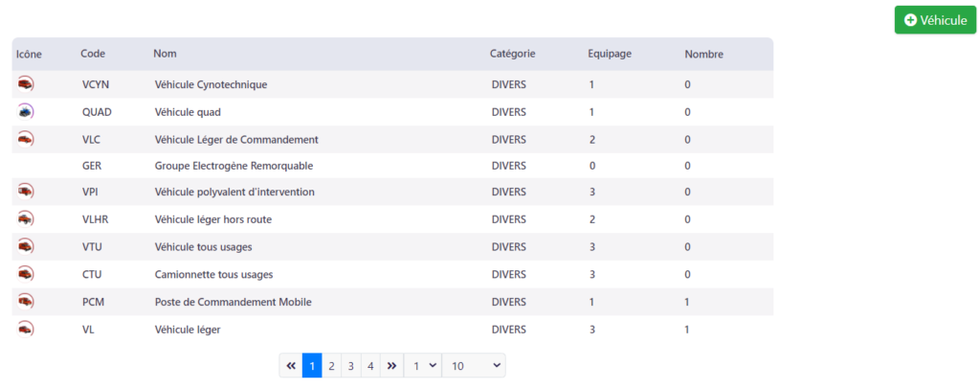980x389 pixels.
Task: Click the PCM code cell
Action: [93, 302]
